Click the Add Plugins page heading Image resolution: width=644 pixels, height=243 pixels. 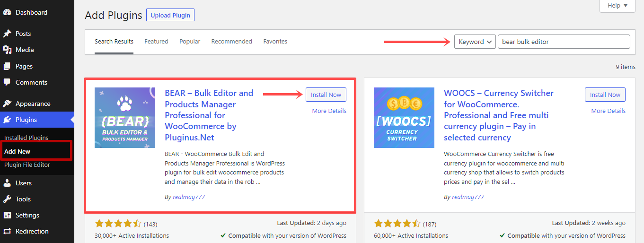click(114, 15)
